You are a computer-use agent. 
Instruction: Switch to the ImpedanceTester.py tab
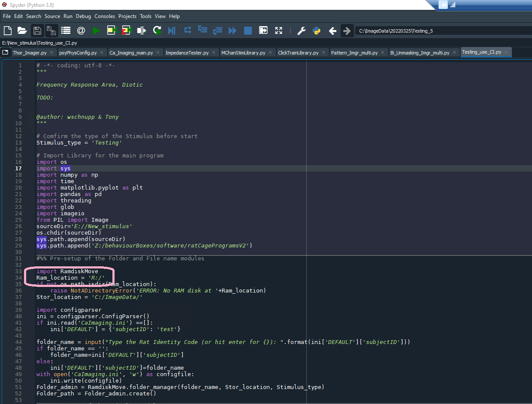click(187, 53)
